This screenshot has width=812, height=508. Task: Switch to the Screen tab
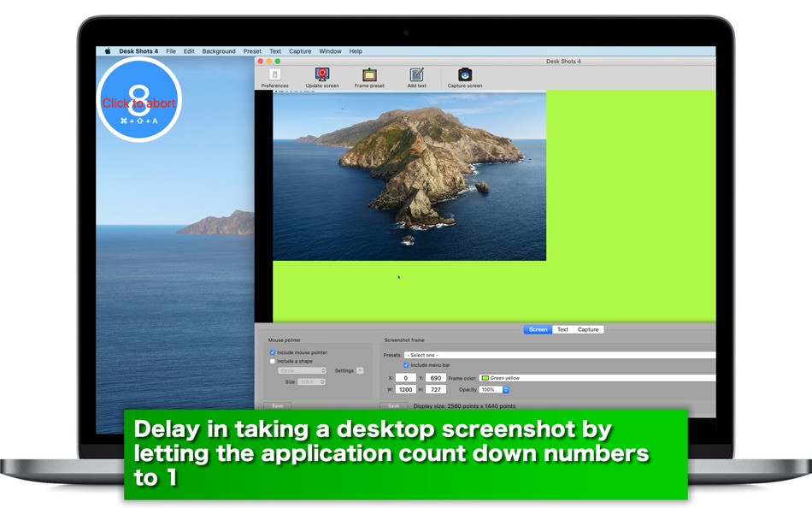[x=538, y=329]
